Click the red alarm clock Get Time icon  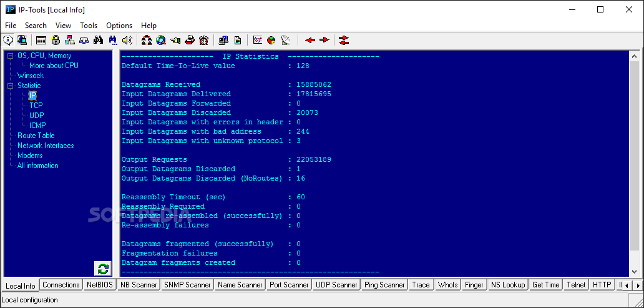[x=203, y=40]
